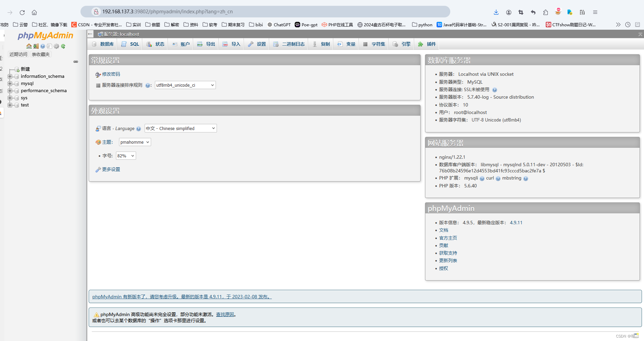Open the SQL tab
The height and width of the screenshot is (341, 644).
[130, 44]
